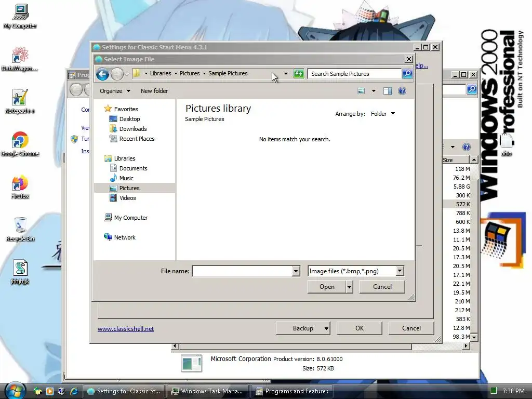The width and height of the screenshot is (532, 399).
Task: Click the File name input field
Action: 242,271
